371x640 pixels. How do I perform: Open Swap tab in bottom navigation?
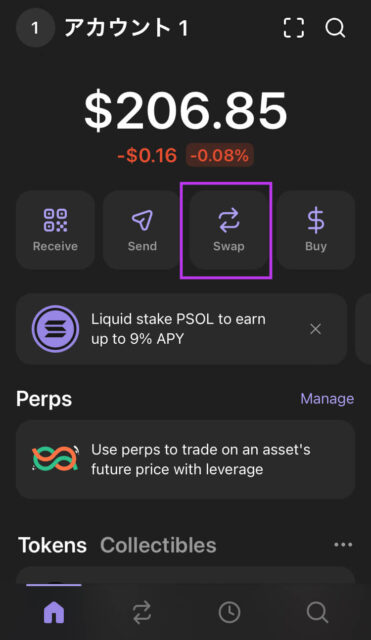tap(142, 612)
